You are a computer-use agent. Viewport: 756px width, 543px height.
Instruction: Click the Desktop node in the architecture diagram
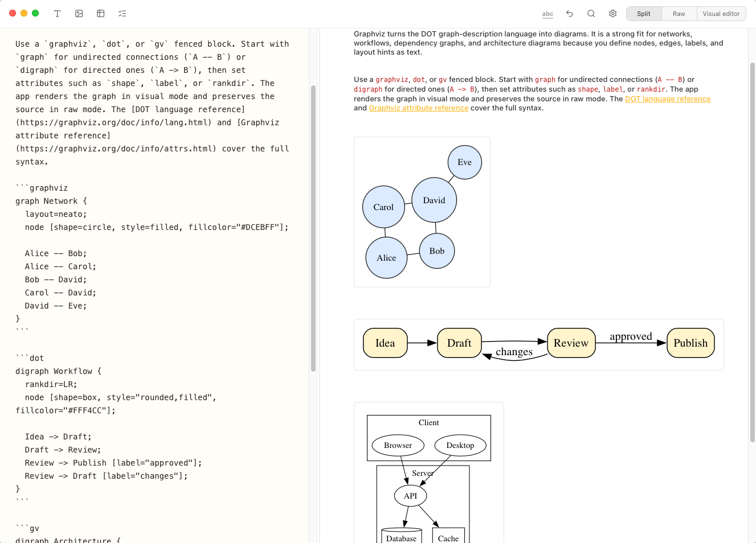tap(460, 446)
